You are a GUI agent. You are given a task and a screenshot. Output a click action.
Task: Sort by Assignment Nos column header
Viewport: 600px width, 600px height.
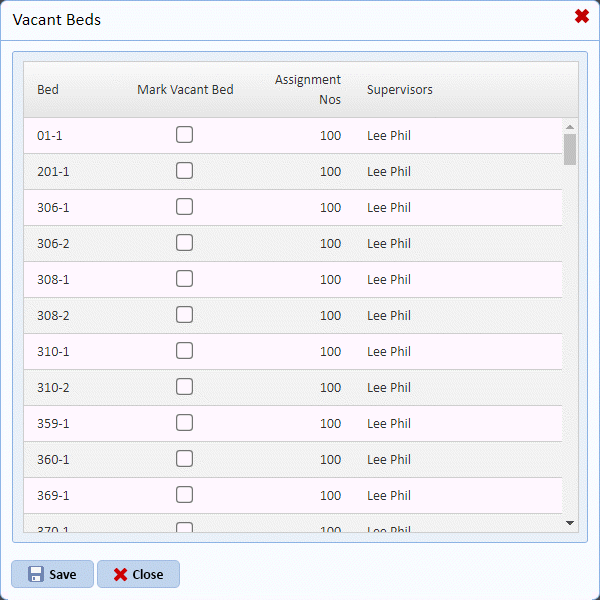coord(308,90)
